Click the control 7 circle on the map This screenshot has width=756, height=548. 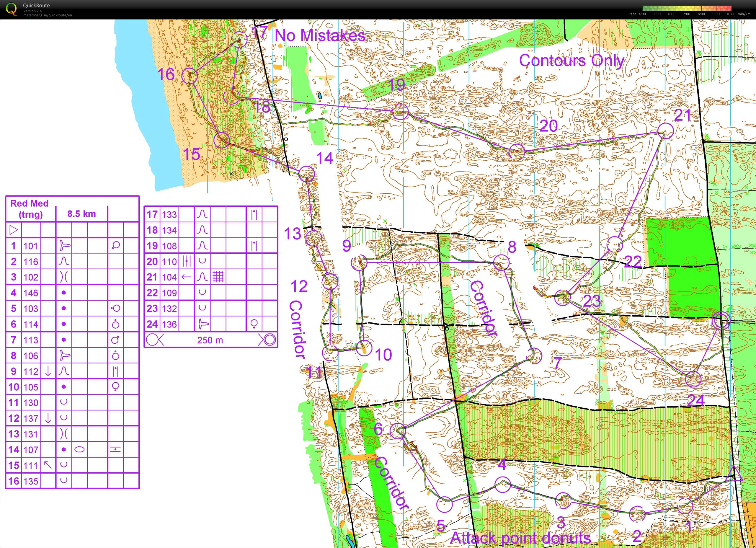[x=534, y=356]
